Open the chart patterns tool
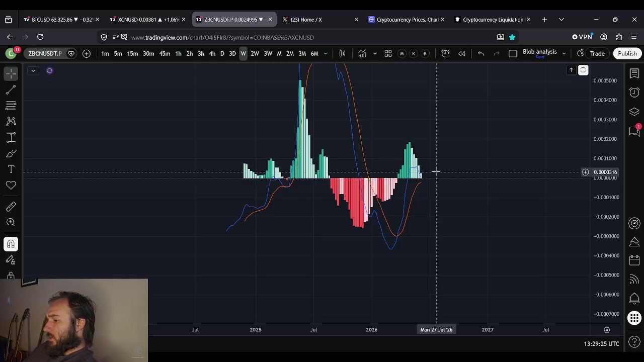 11,121
